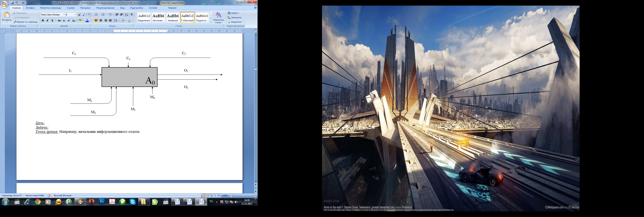Switch to the Ссылки tab

pyautogui.click(x=71, y=8)
